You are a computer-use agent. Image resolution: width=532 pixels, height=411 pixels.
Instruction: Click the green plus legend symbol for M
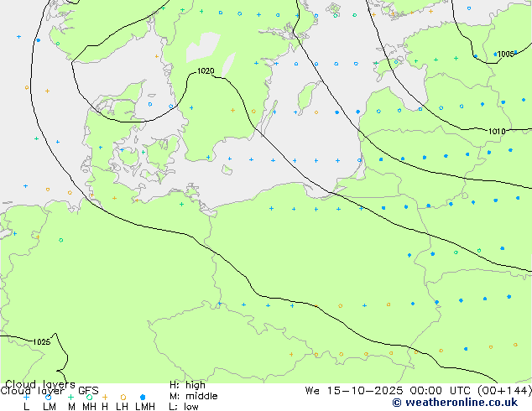coord(71,397)
